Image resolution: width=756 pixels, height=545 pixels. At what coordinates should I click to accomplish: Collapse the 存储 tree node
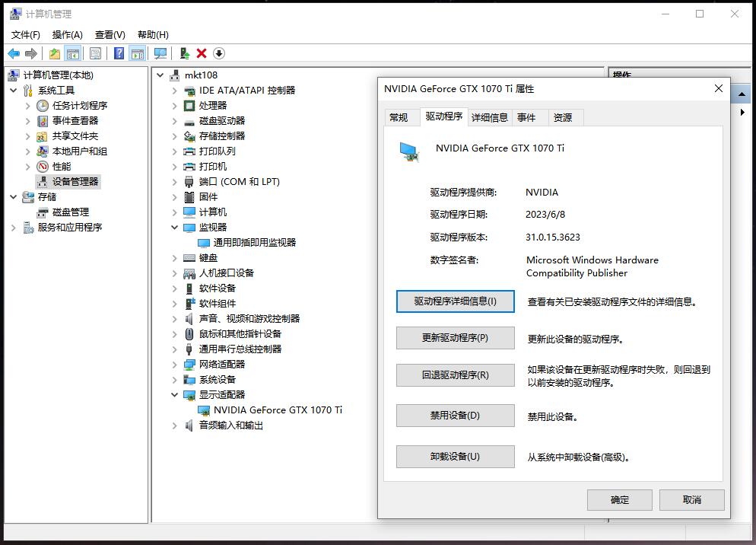click(14, 197)
